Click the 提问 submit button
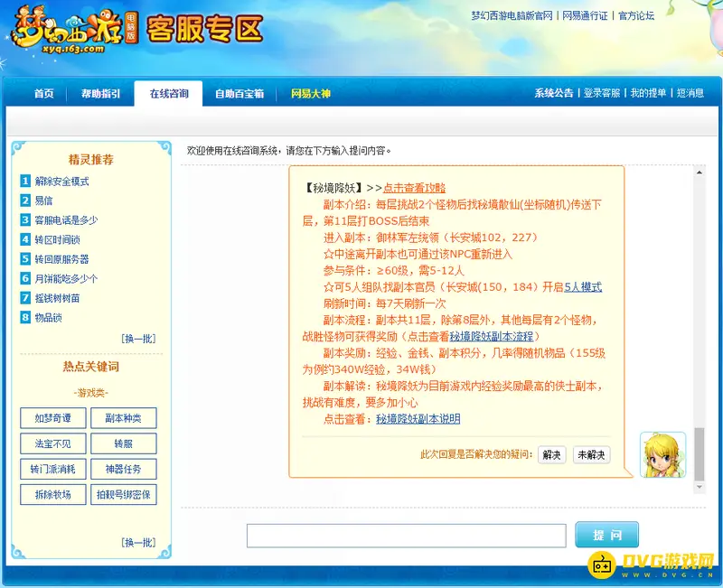The image size is (723, 588). [x=606, y=535]
